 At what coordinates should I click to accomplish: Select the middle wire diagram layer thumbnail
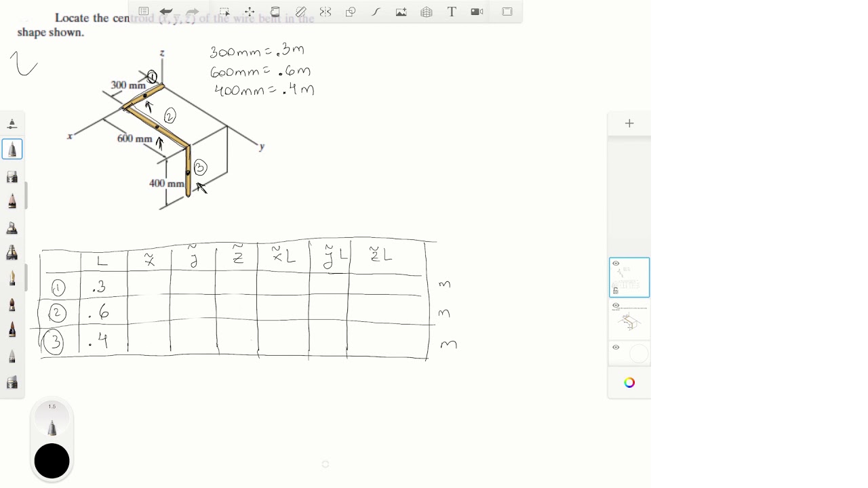629,319
